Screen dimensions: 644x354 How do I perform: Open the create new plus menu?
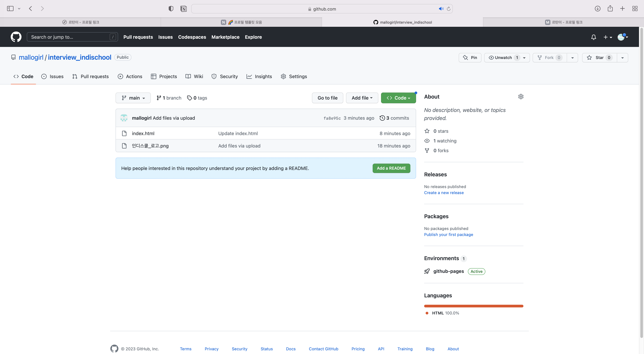(x=608, y=37)
